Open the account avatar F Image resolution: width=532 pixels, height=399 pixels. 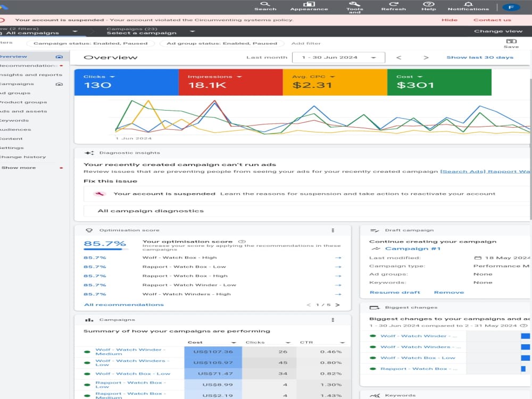pyautogui.click(x=511, y=7)
